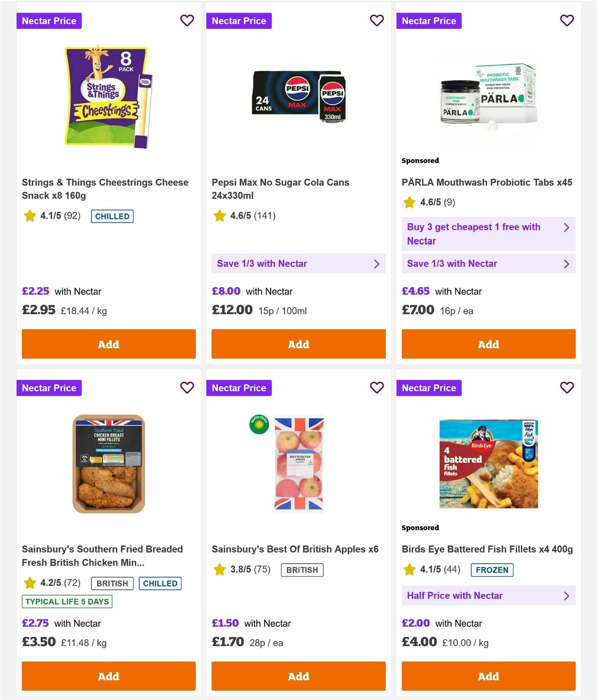Expand Half Price with Nectar offer details

pos(489,595)
